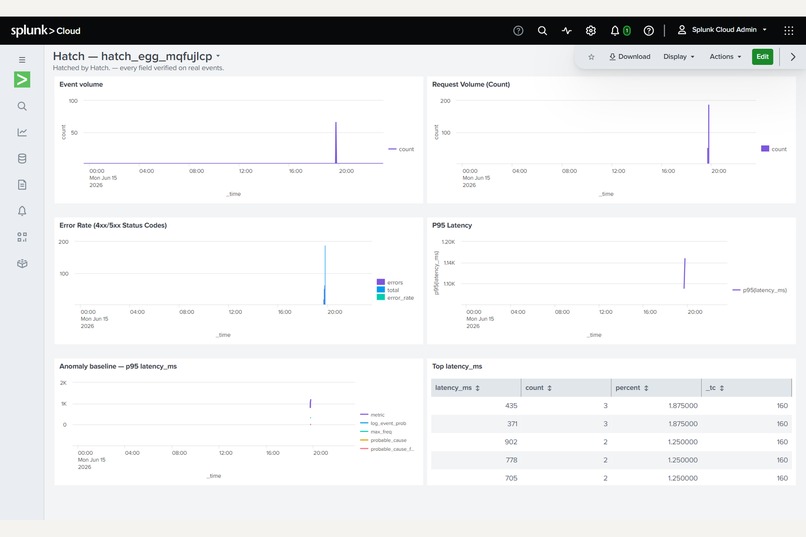Image resolution: width=806 pixels, height=537 pixels.
Task: Sort table by latency_ms column
Action: click(x=457, y=388)
